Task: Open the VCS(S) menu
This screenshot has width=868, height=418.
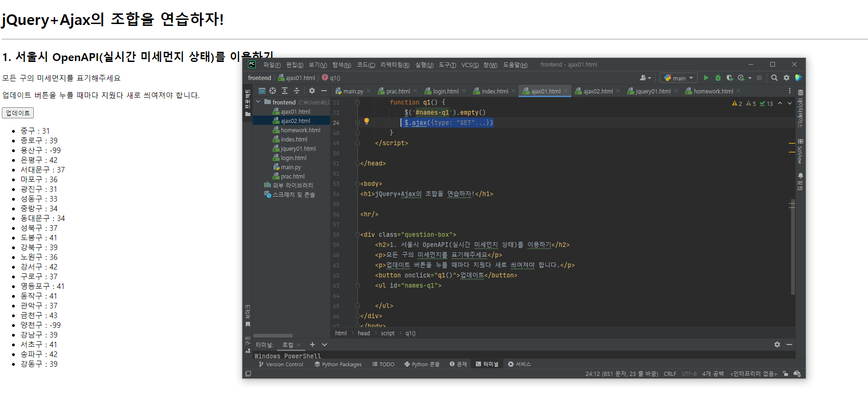Action: coord(470,65)
